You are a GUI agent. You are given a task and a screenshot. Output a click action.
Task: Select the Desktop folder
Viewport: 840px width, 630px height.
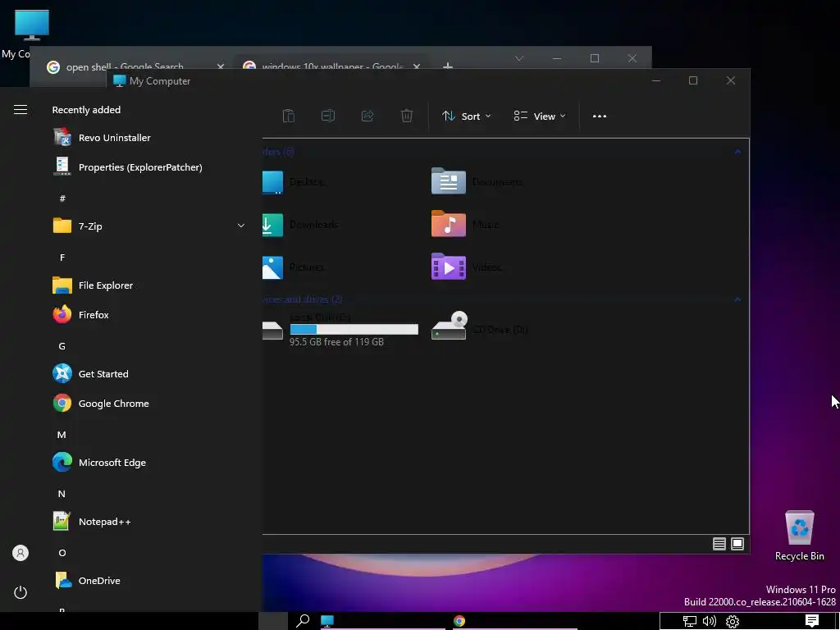[294, 182]
